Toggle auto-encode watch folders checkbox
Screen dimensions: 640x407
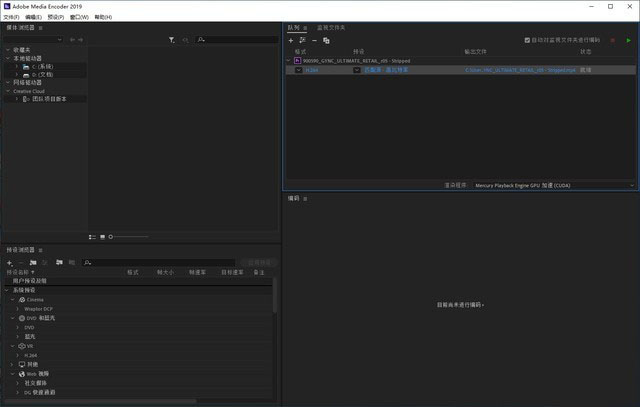[527, 40]
